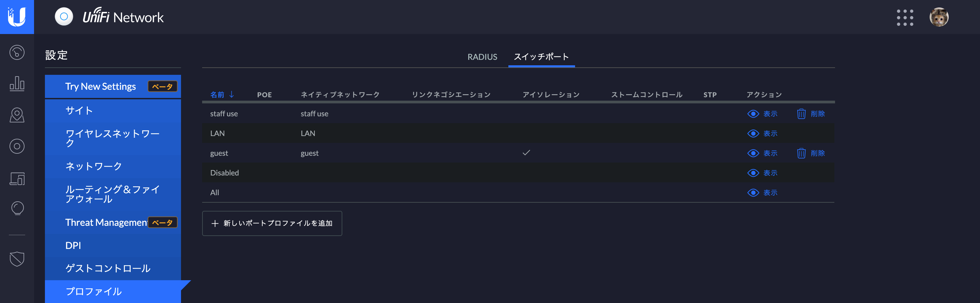Click the リンクネゴシエーション column header
This screenshot has height=303, width=980.
[x=451, y=95]
